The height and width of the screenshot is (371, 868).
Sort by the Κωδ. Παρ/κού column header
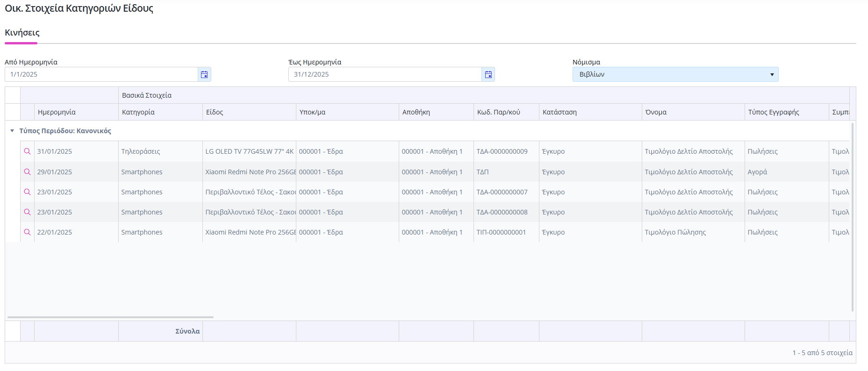point(506,112)
